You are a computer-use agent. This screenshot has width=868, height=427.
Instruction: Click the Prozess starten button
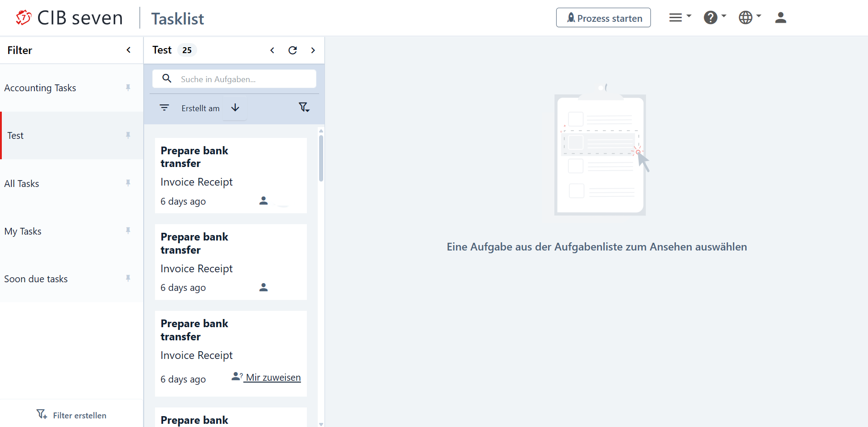click(x=603, y=18)
